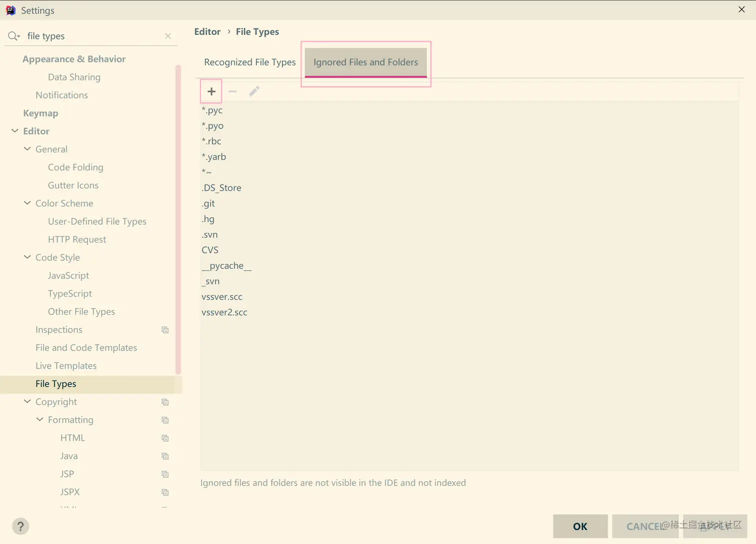
Task: Click the OK button
Action: click(580, 526)
